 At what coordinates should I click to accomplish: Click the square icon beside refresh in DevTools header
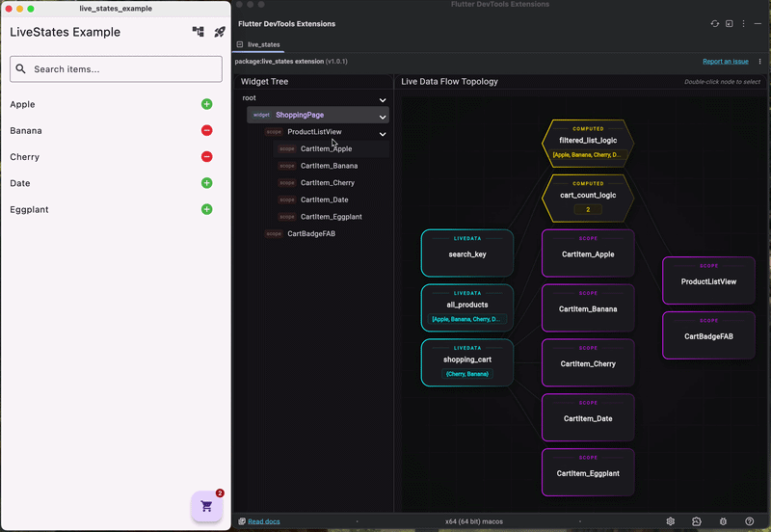(730, 23)
